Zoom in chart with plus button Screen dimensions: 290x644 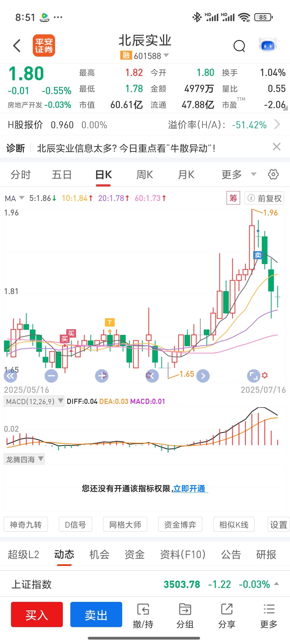[102, 376]
